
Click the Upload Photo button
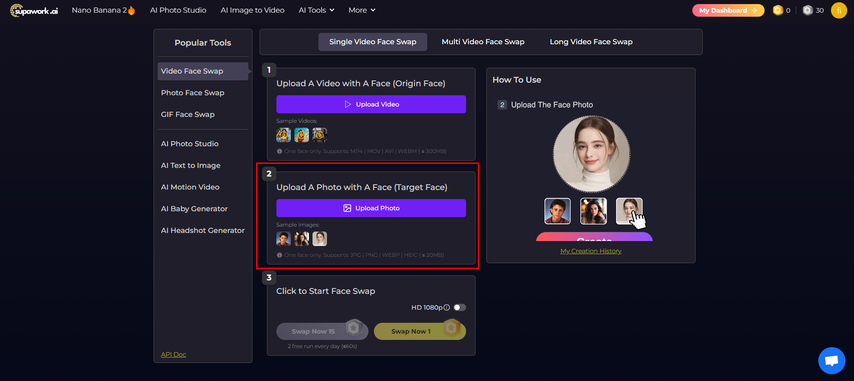pyautogui.click(x=371, y=208)
